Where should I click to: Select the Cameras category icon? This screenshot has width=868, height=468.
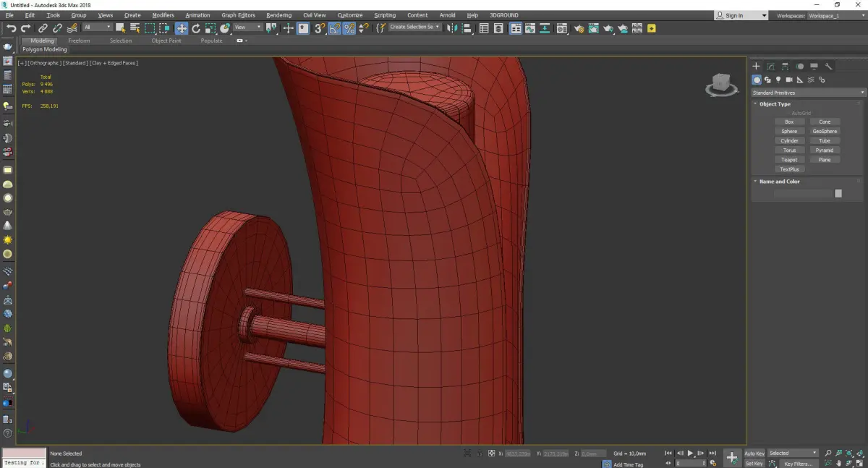point(789,80)
